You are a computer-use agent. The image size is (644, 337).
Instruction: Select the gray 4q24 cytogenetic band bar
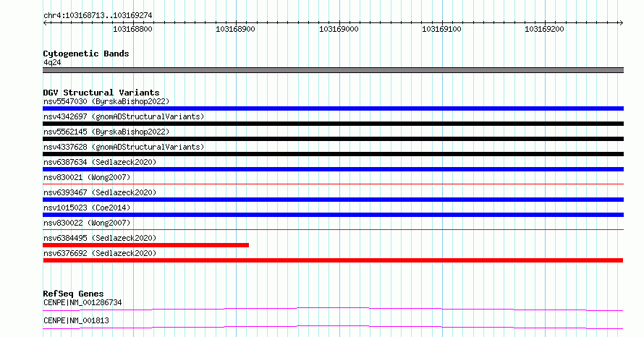tap(333, 70)
